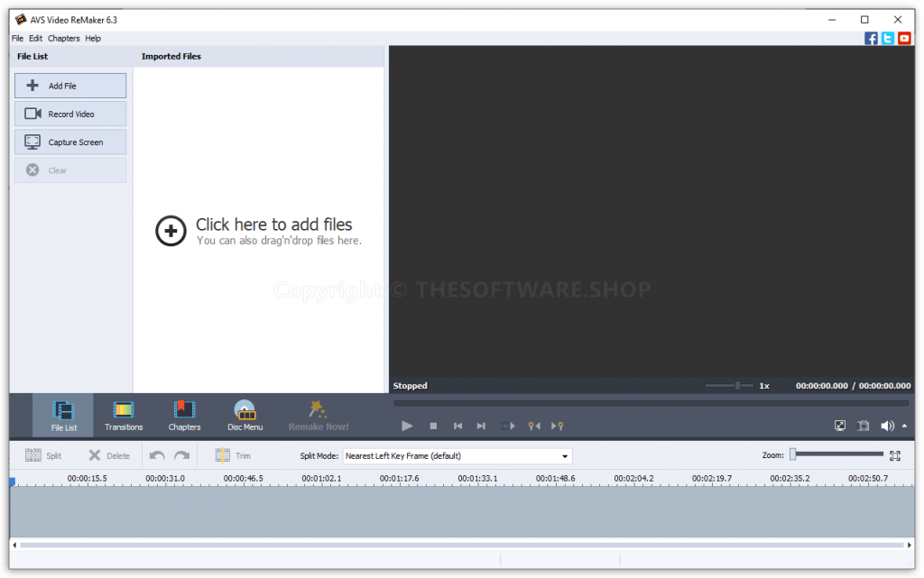Toggle full screen preview
Image resolution: width=924 pixels, height=578 pixels.
click(840, 426)
